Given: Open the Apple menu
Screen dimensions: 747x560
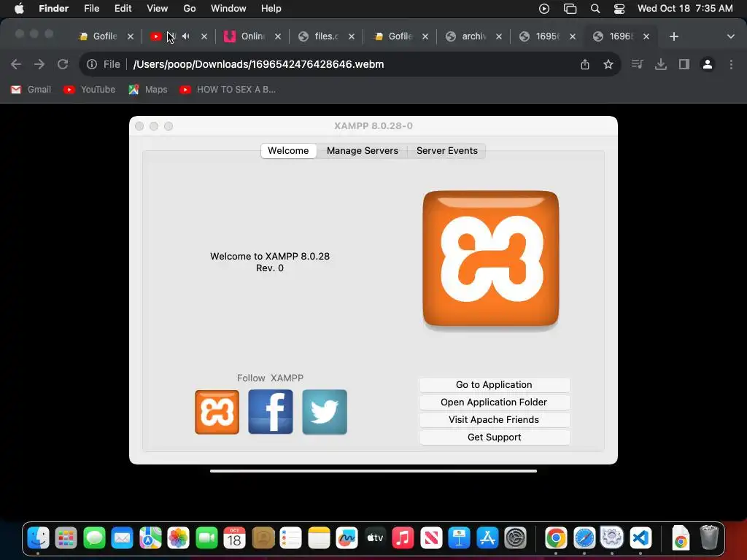Looking at the screenshot, I should 19,9.
